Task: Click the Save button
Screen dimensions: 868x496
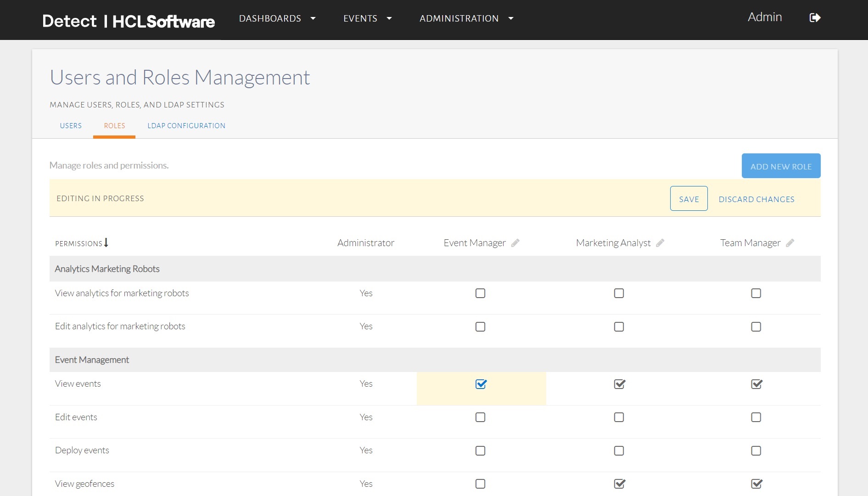Action: coord(689,199)
